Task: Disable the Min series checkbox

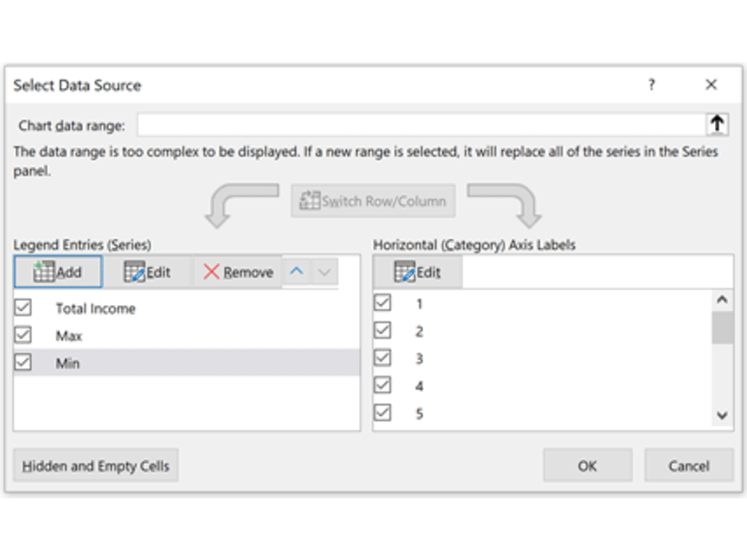Action: pyautogui.click(x=23, y=363)
